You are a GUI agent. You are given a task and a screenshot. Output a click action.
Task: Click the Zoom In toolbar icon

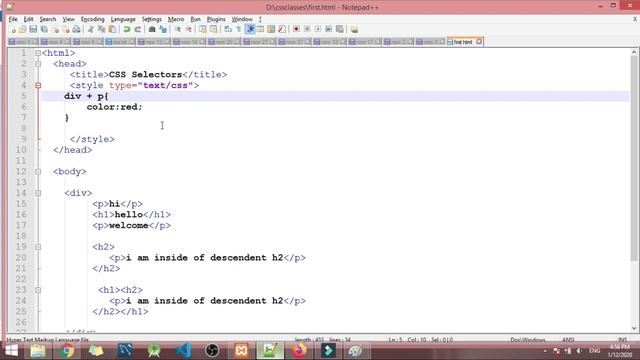(178, 29)
